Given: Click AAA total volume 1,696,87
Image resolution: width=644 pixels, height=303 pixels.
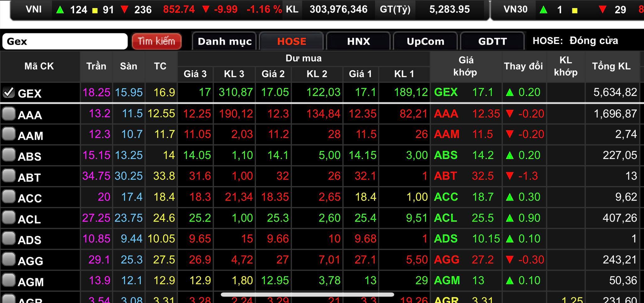Looking at the screenshot, I should [615, 113].
